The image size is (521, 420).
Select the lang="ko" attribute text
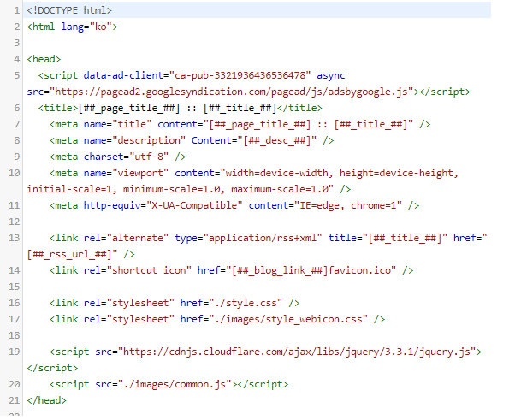[x=86, y=27]
